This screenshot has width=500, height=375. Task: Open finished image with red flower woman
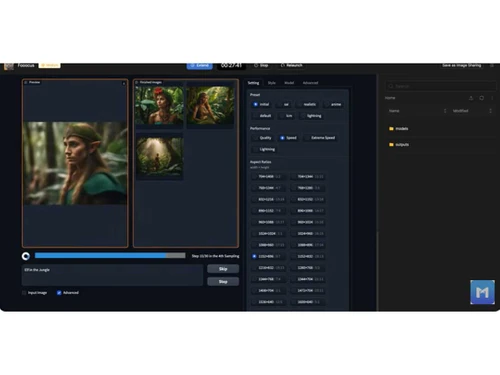(x=159, y=105)
